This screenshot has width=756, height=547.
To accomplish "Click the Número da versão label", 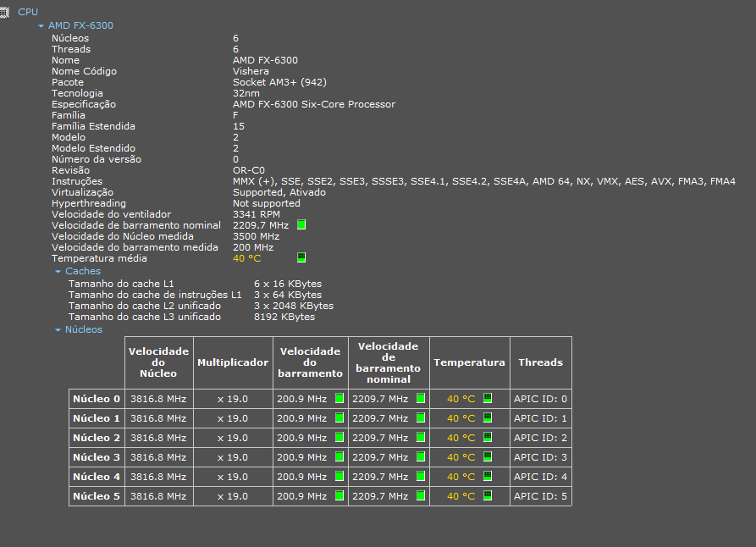I will [97, 160].
